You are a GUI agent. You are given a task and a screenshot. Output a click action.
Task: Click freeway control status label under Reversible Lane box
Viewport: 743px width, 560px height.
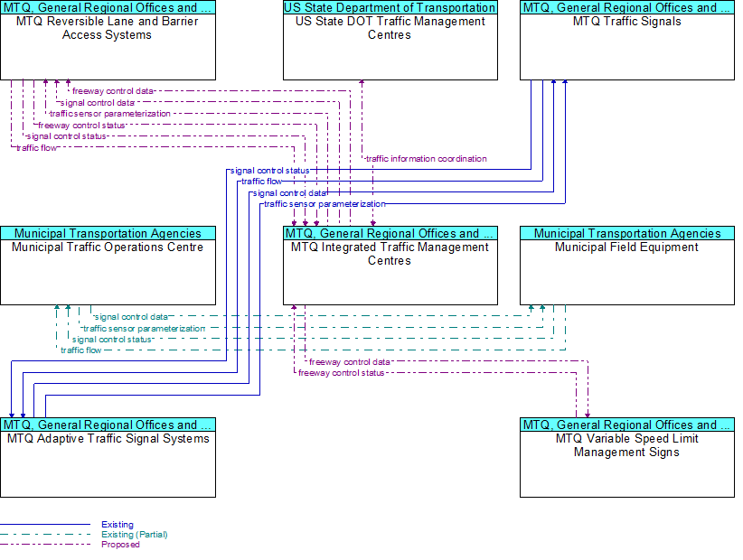[x=81, y=126]
